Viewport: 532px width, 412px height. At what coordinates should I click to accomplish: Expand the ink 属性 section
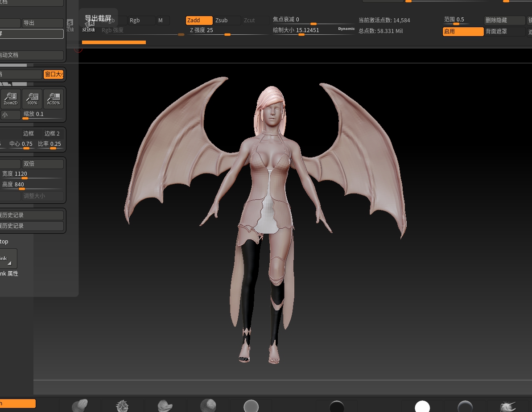[9, 273]
